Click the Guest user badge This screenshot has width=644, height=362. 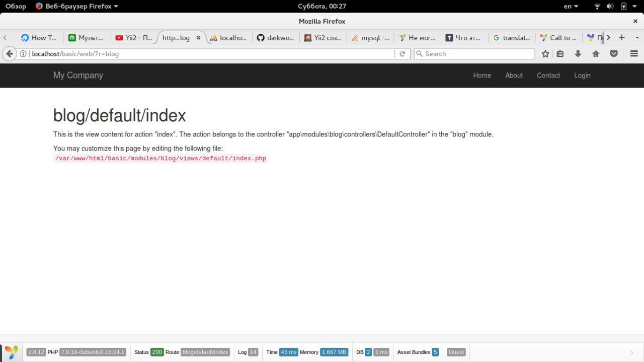pos(456,352)
